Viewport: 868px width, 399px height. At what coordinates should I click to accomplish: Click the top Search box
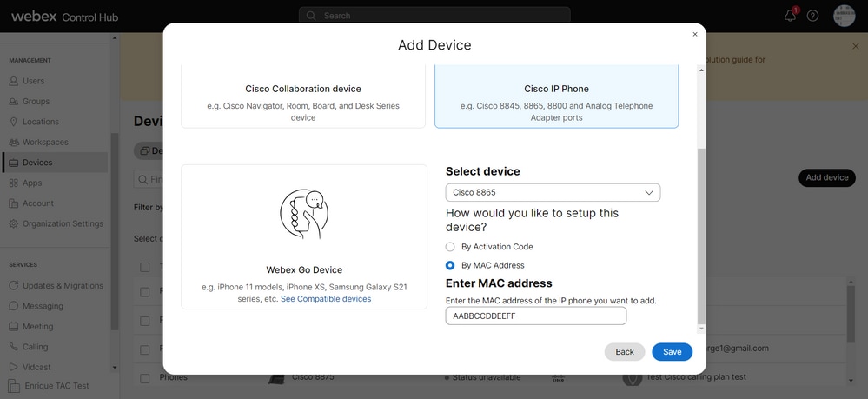434,16
